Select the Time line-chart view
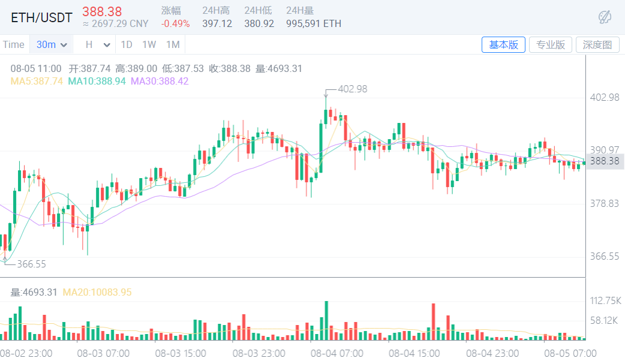This screenshot has width=625, height=364. tap(14, 44)
